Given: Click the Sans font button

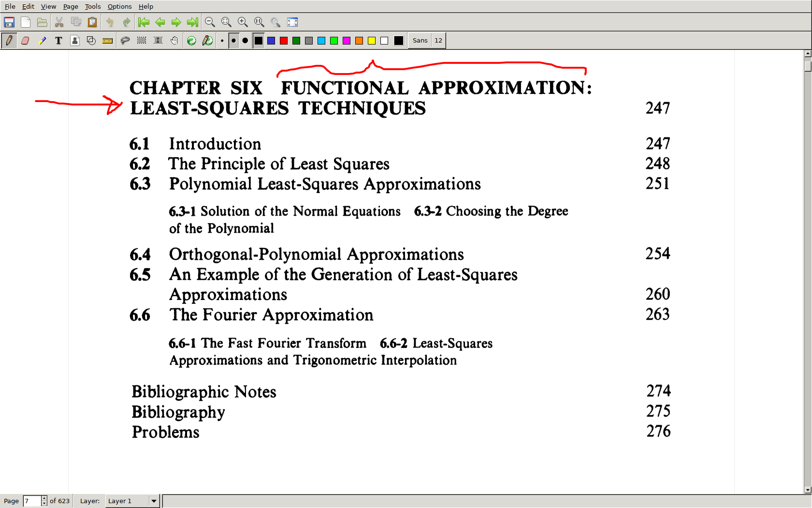Looking at the screenshot, I should tap(420, 41).
